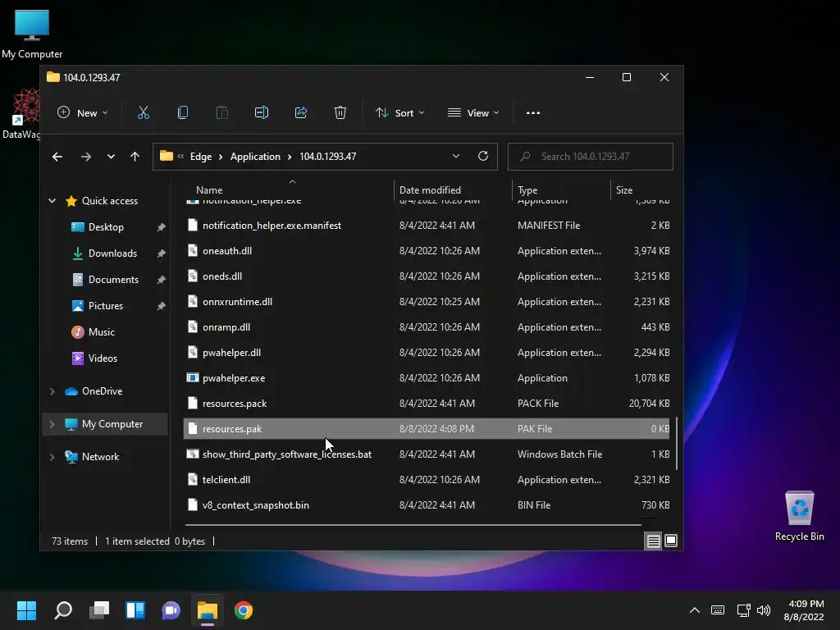Click the Edge breadcrumb in address bar
The height and width of the screenshot is (630, 840).
coord(201,157)
